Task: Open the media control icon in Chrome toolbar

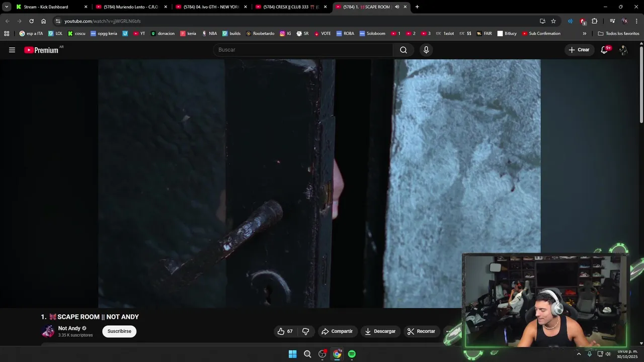Action: tap(612, 21)
